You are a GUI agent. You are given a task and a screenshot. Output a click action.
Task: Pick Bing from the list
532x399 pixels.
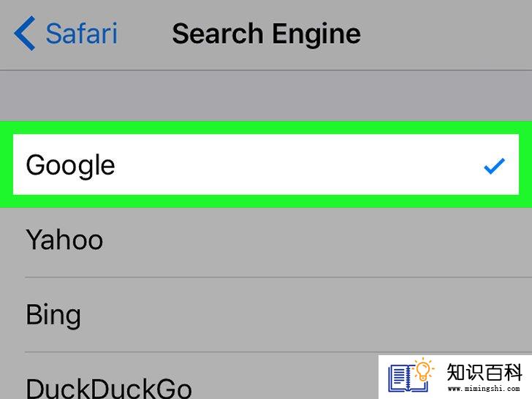pyautogui.click(x=266, y=314)
